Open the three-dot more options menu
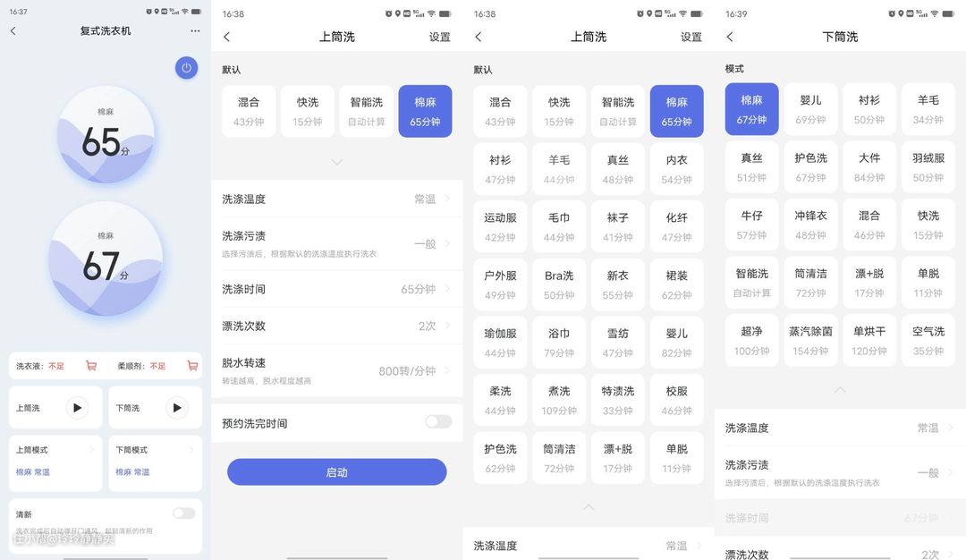Screen dimensions: 966x560 (195, 31)
